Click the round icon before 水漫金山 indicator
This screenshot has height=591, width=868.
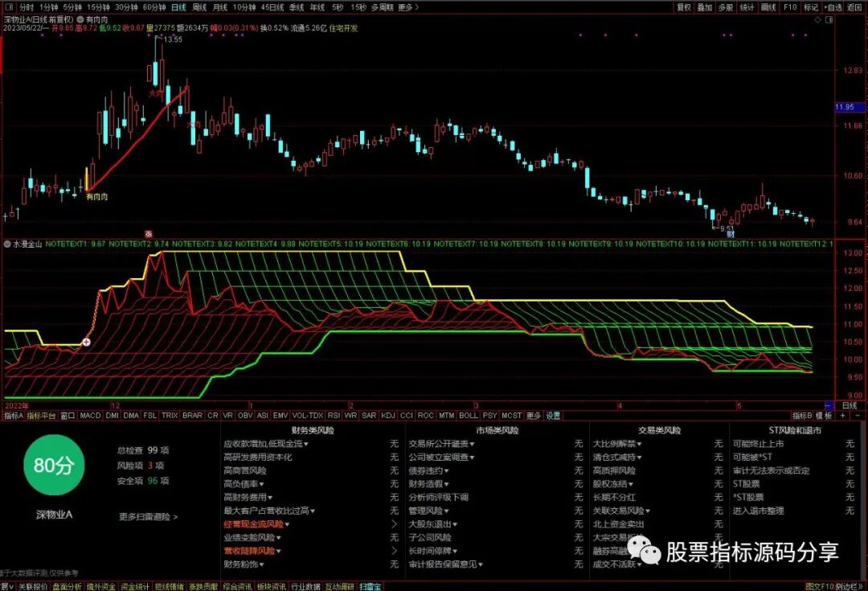7,244
